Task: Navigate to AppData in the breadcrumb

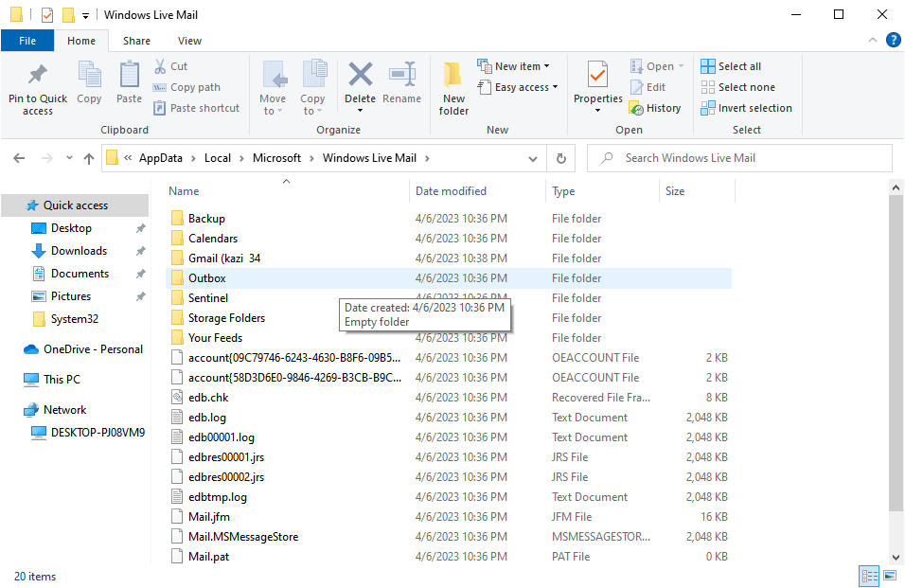Action: [x=160, y=158]
